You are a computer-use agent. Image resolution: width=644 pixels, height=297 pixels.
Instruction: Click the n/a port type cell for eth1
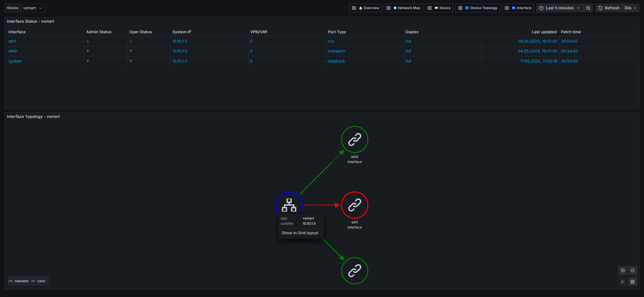coord(331,41)
